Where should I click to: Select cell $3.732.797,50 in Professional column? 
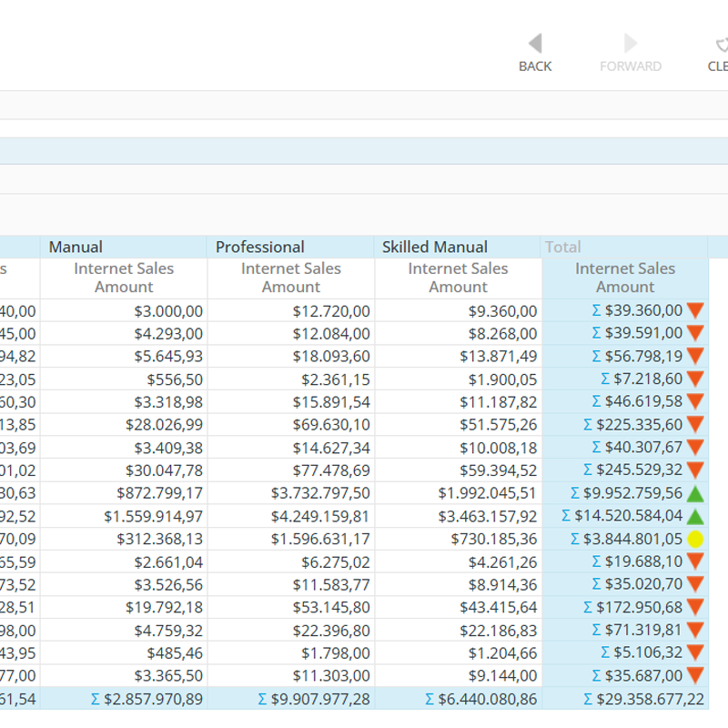tap(290, 493)
